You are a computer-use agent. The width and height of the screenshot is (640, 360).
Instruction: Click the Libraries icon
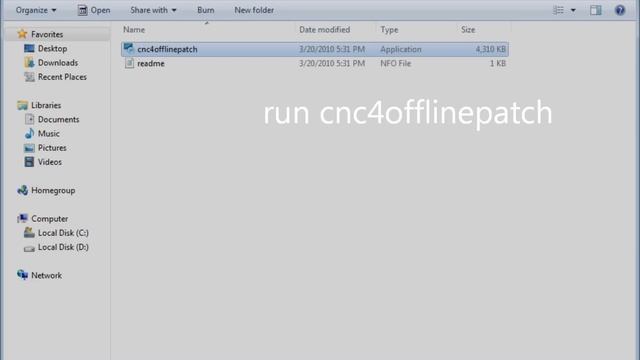pos(22,105)
